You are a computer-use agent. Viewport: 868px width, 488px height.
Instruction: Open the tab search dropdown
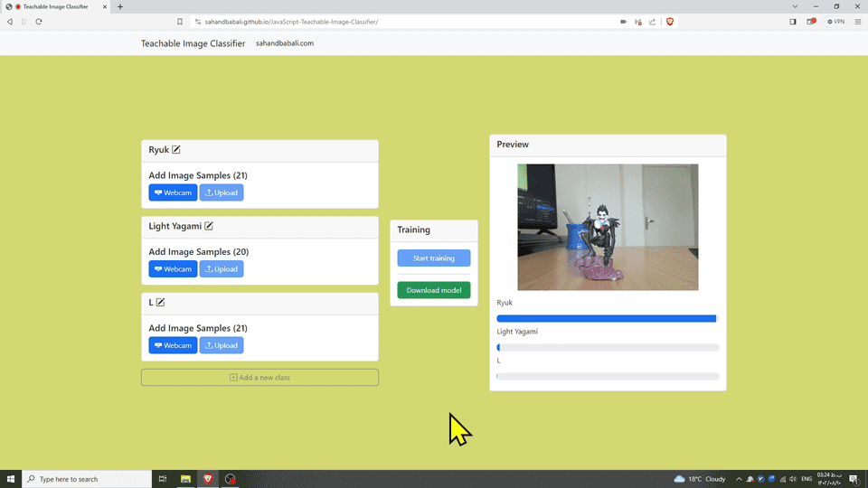click(x=795, y=6)
